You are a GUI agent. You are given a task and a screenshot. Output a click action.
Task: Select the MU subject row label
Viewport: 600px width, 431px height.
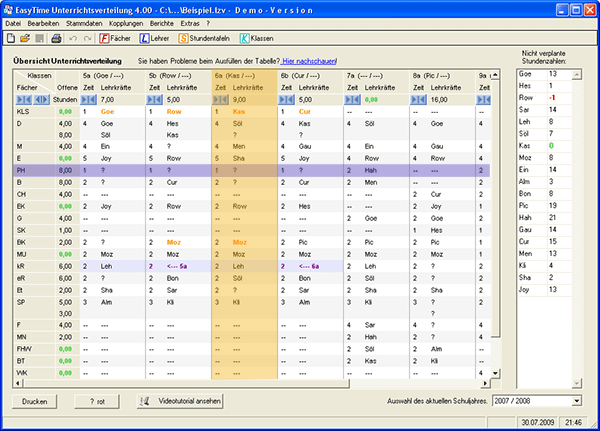pyautogui.click(x=21, y=255)
